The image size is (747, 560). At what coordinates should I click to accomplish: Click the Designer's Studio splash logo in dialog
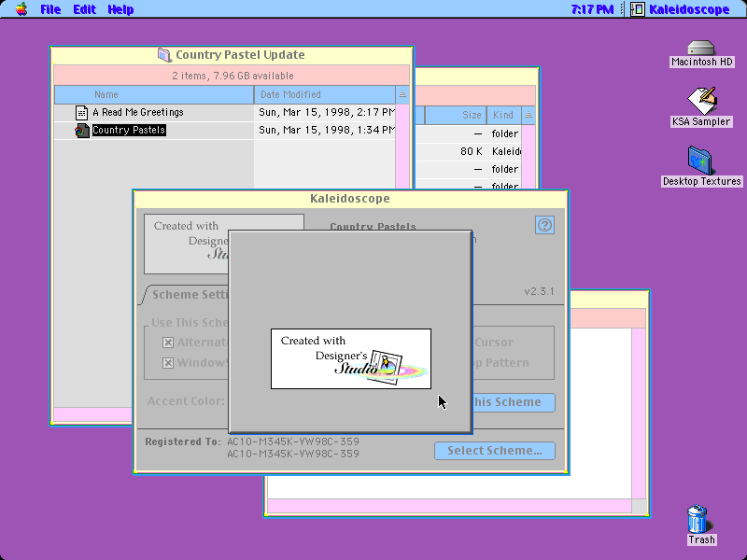click(x=351, y=358)
